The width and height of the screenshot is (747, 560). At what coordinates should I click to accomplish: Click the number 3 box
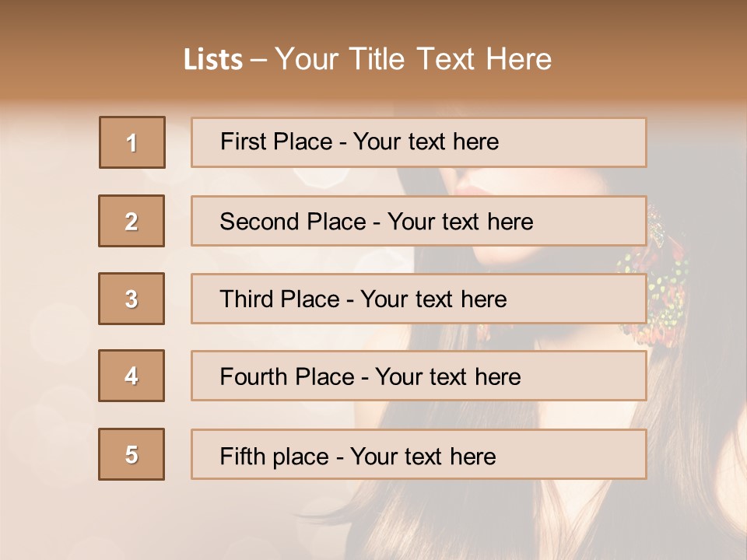(132, 299)
